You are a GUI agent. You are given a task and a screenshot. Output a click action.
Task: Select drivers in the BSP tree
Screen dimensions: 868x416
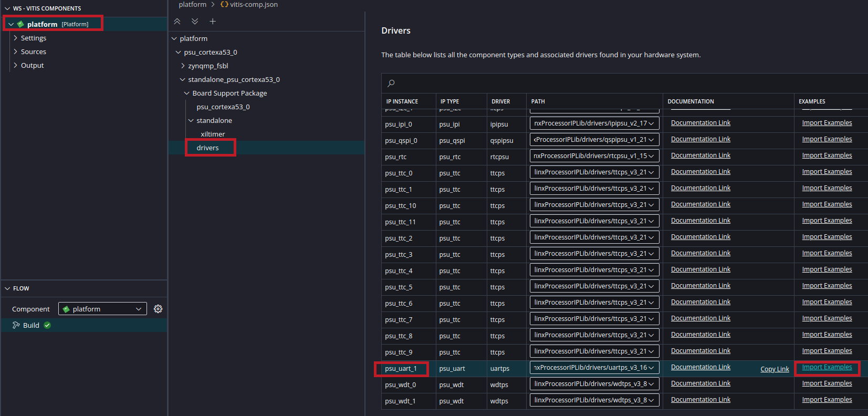click(x=207, y=148)
